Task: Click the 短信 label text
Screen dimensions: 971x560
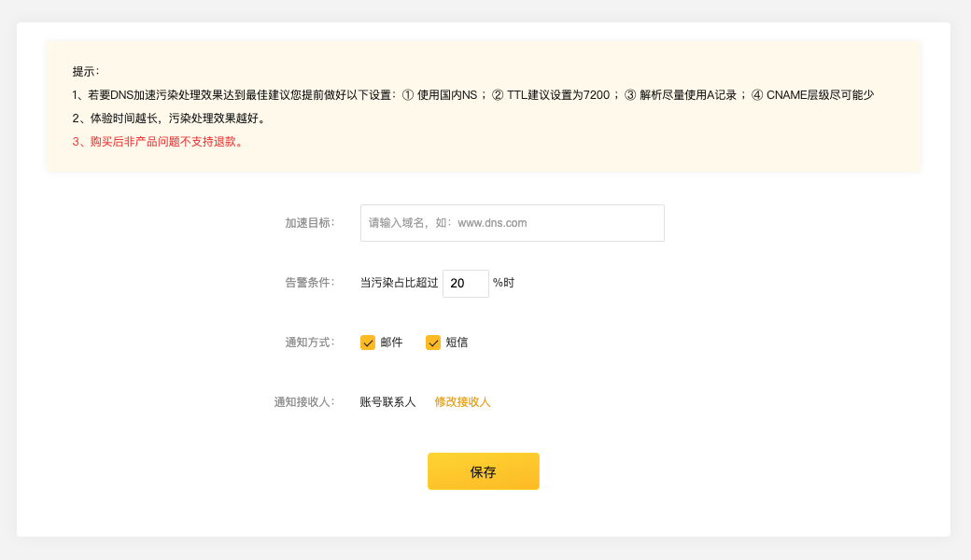Action: (x=457, y=343)
